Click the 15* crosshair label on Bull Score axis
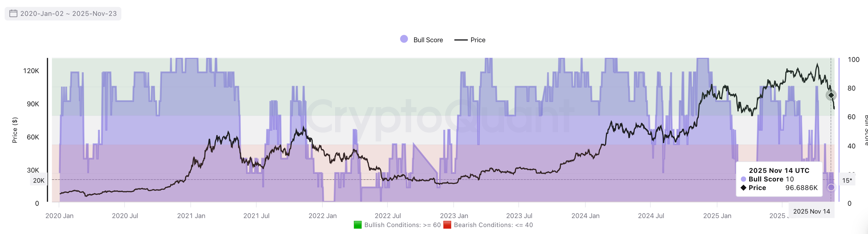Viewport: 868px width, 234px height. click(x=847, y=180)
